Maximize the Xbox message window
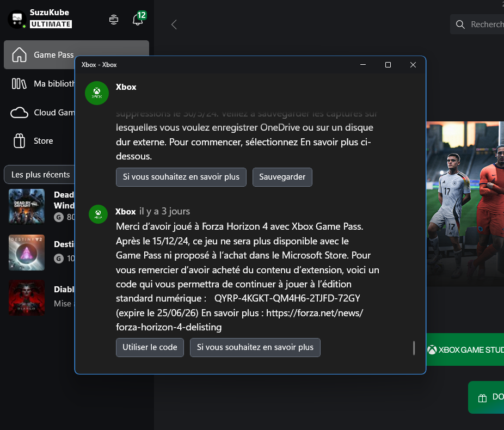This screenshot has height=430, width=504. coord(388,65)
